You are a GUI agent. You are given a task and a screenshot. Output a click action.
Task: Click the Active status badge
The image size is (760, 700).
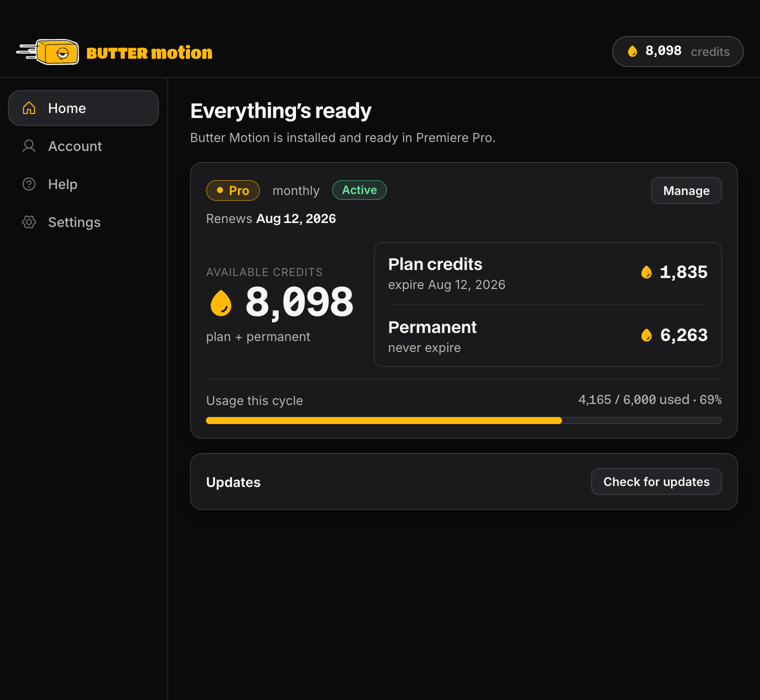(x=359, y=190)
